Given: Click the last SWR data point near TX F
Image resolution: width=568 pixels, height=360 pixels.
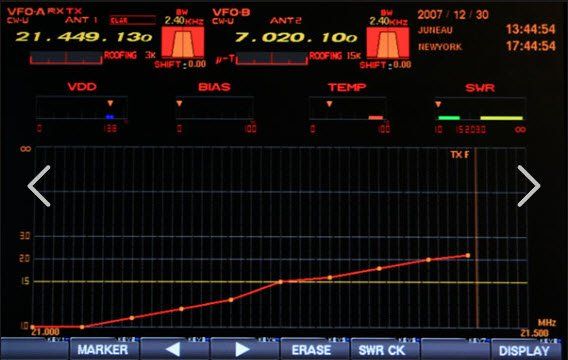Looking at the screenshot, I should coord(468,256).
